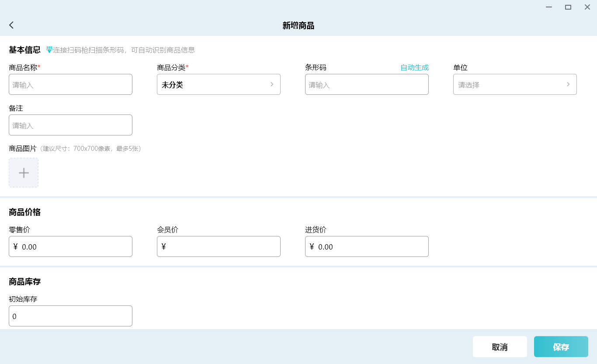The height and width of the screenshot is (364, 597).
Task: Click the 商品库存 section heading
Action: (x=25, y=281)
